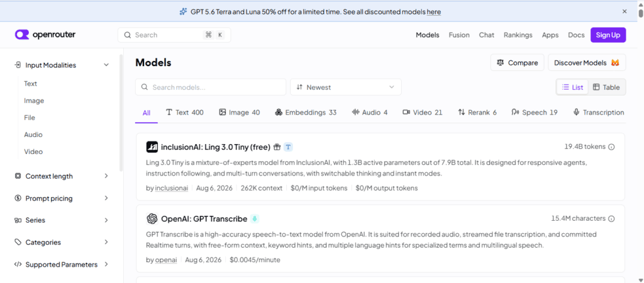644x283 pixels.
Task: Open Rankings in the top navigation
Action: tap(518, 35)
